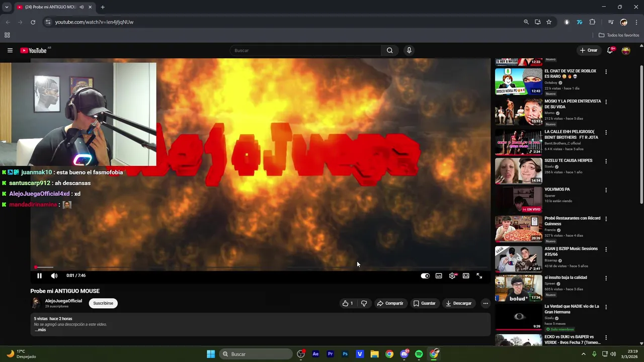Open the Windows Start menu
The image size is (644, 362).
[x=211, y=354]
